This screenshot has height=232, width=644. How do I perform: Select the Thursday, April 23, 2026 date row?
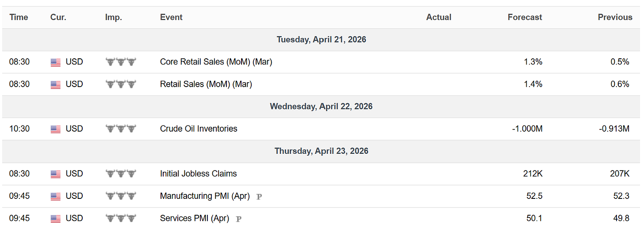pos(321,151)
